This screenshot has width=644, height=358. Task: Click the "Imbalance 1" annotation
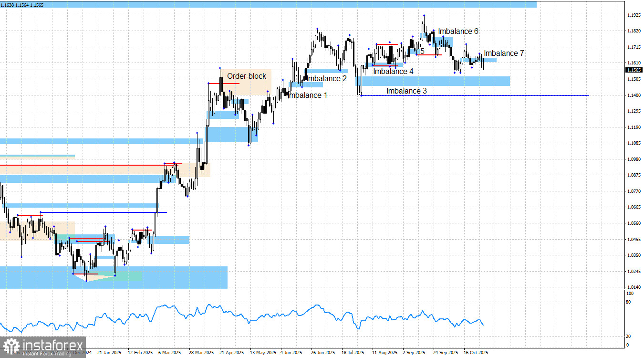pyautogui.click(x=307, y=95)
